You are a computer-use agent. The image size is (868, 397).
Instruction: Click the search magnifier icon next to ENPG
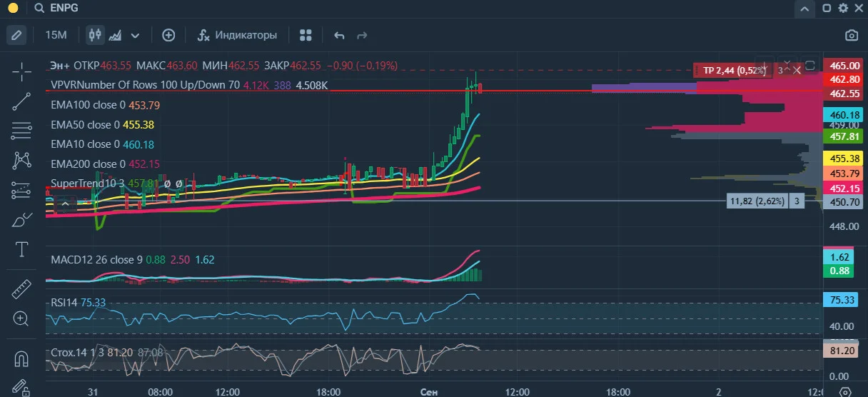pos(39,8)
